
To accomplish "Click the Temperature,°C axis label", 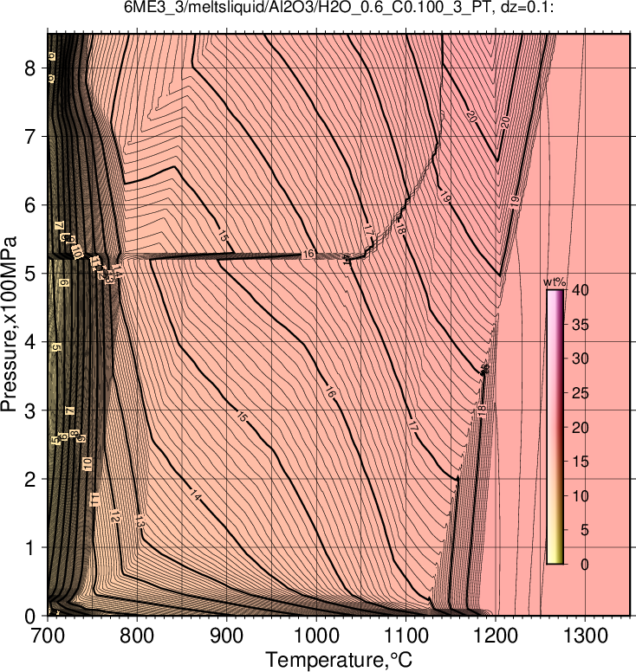I will (339, 660).
